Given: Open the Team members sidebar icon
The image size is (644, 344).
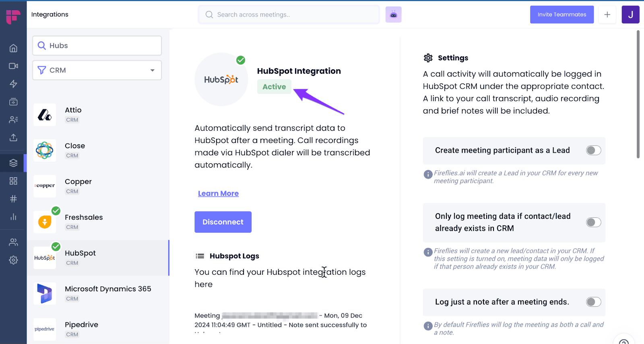Looking at the screenshot, I should 13,242.
